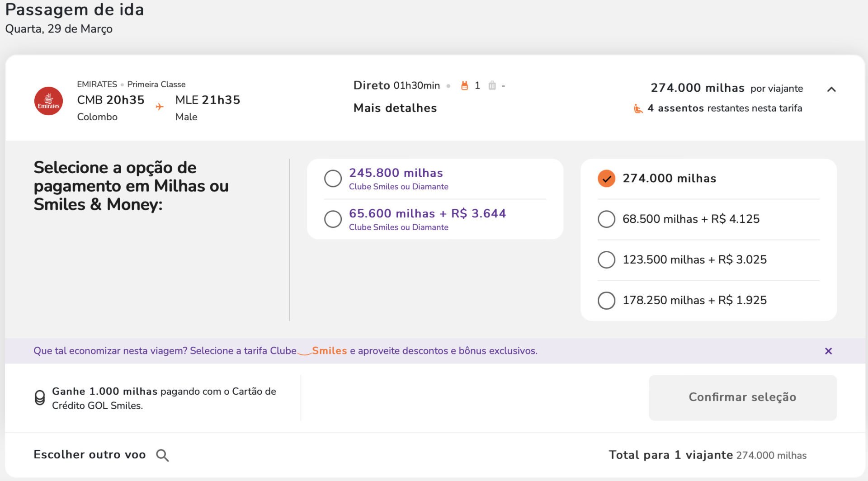Click the Ganhe 1.000 milhas credit card offer text
868x481 pixels.
click(x=164, y=398)
